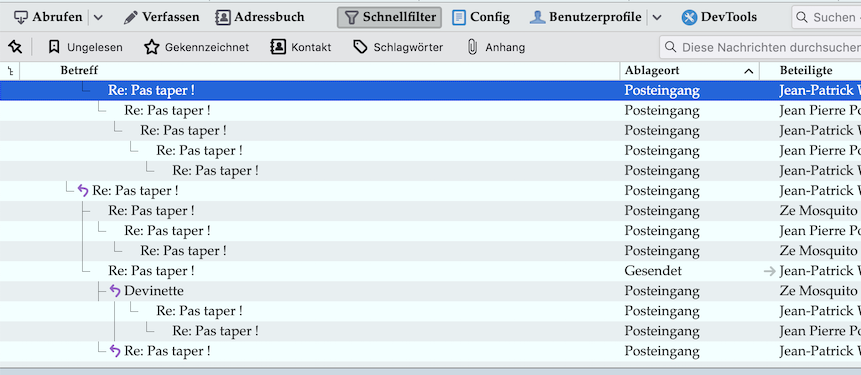Click the Benutzerprofile person icon
This screenshot has height=375, width=861.
tap(537, 18)
